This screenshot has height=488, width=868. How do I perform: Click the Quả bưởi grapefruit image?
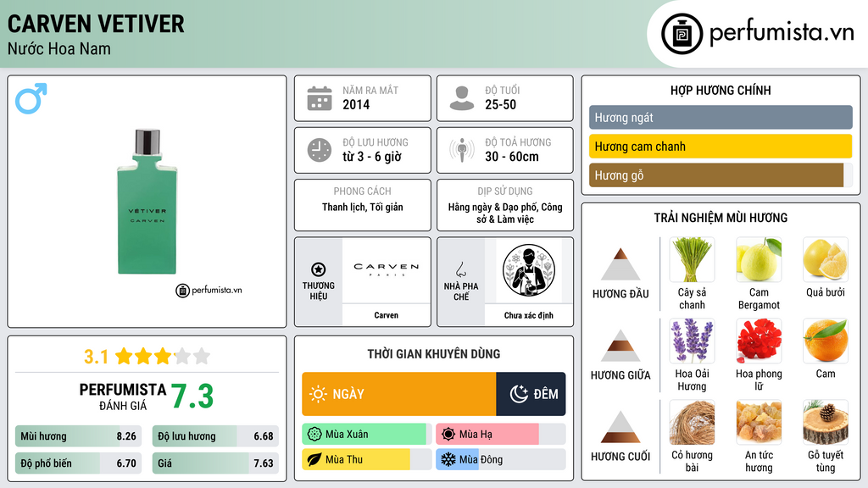(826, 259)
